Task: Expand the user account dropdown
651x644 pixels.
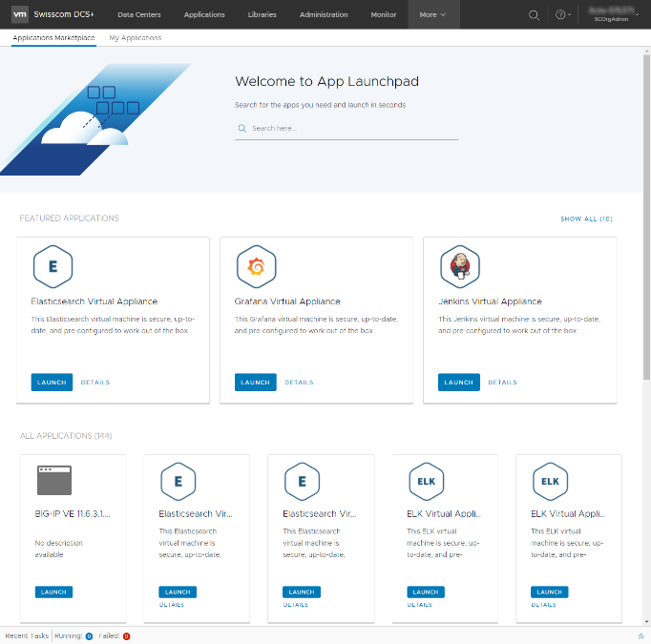Action: click(x=613, y=14)
